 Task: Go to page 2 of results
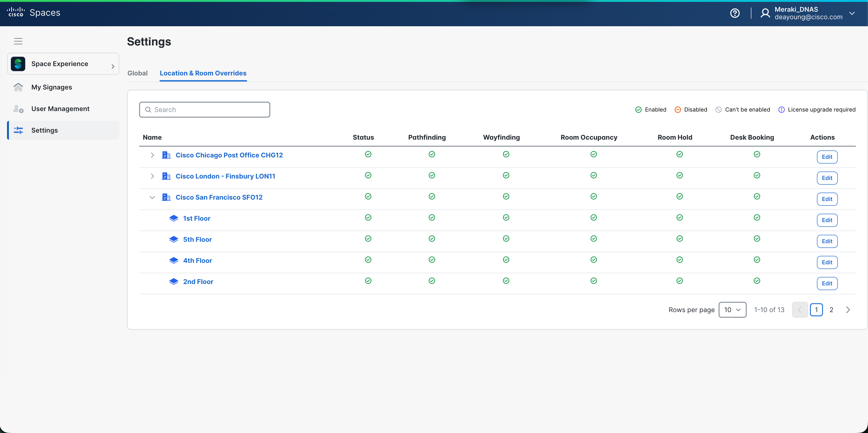[x=831, y=310]
